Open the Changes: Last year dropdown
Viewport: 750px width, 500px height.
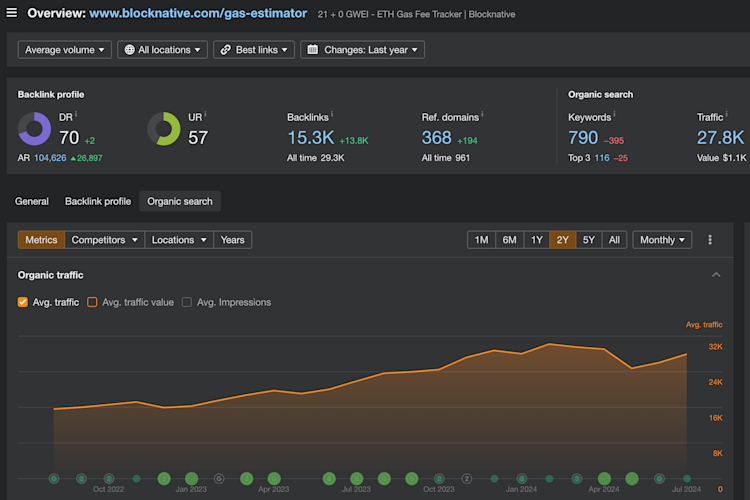pos(363,50)
